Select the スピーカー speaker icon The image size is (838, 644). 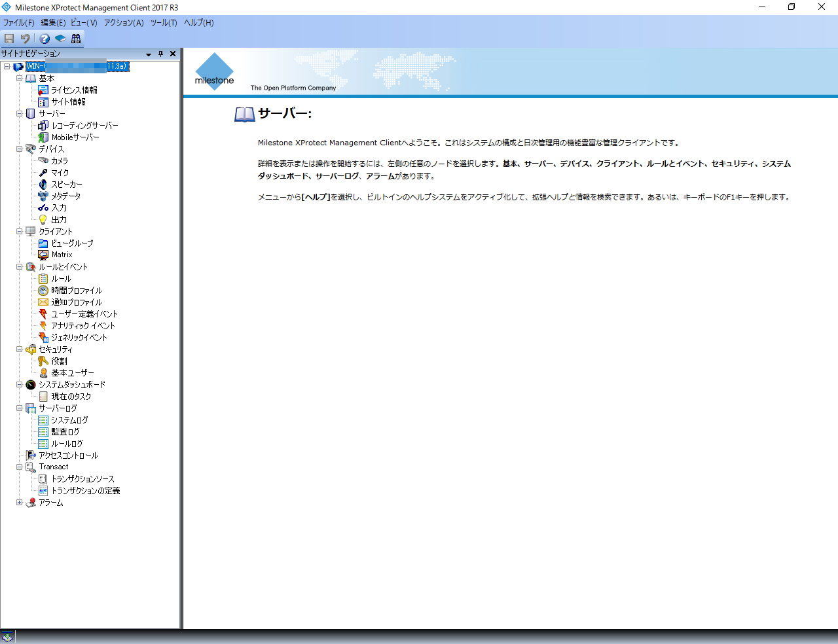[x=43, y=184]
